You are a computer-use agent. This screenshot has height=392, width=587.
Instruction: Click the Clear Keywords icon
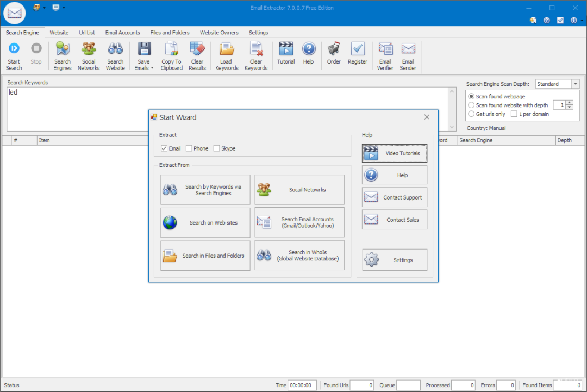(x=256, y=49)
